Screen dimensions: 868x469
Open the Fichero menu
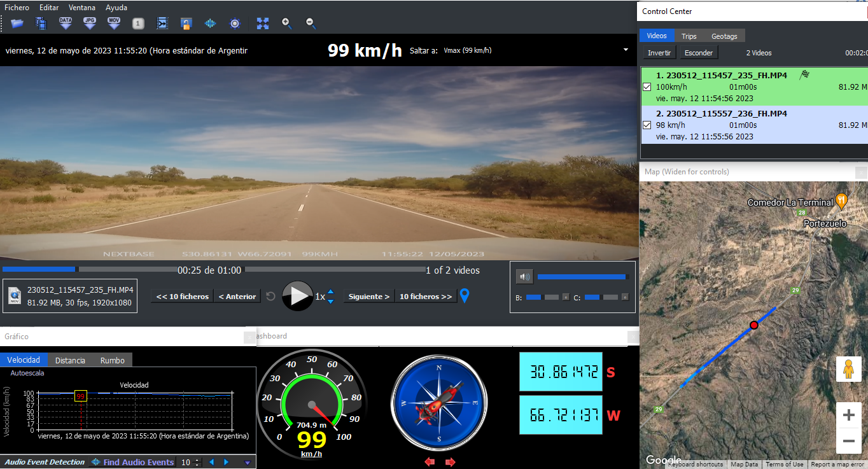pos(17,8)
